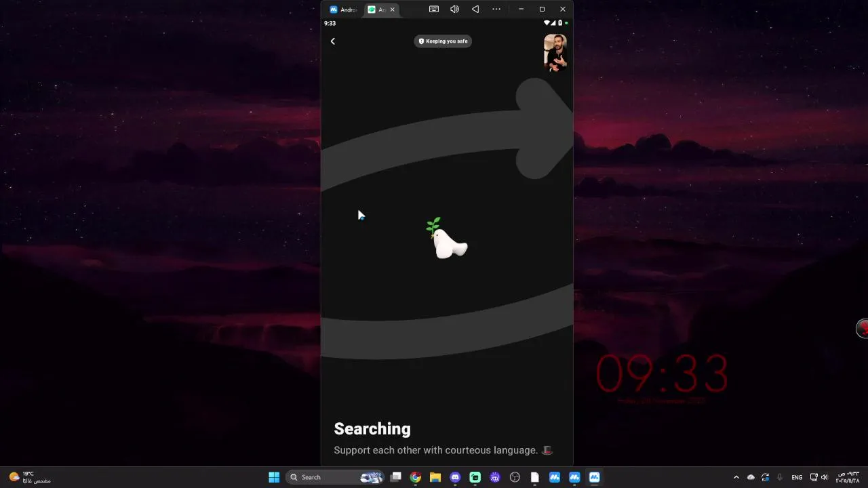The width and height of the screenshot is (868, 488).
Task: Click the weather widget showing 19°C
Action: [30, 477]
